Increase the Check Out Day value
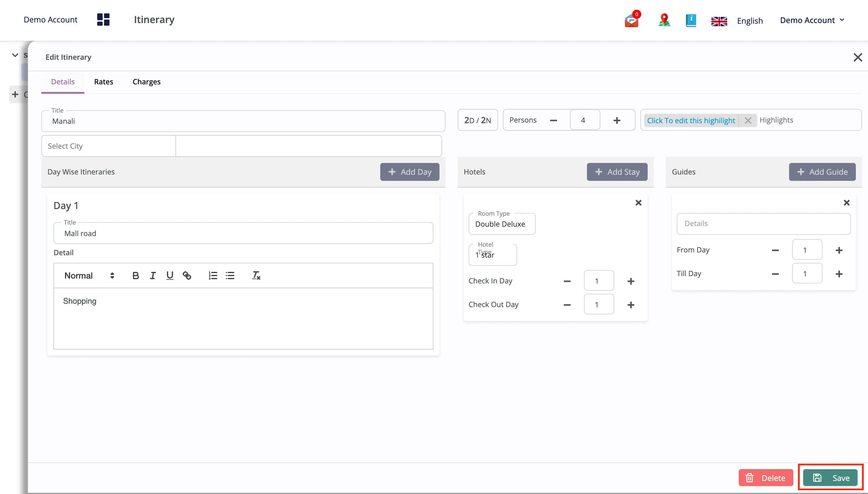Screen dimensions: 868x494 point(630,305)
